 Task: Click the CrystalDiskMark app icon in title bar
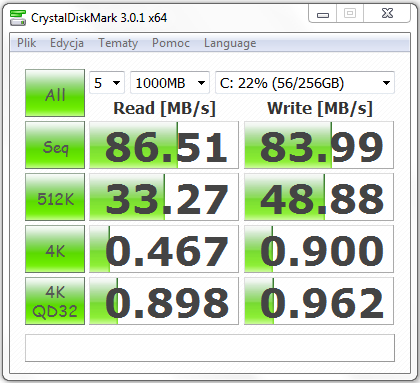pyautogui.click(x=17, y=18)
